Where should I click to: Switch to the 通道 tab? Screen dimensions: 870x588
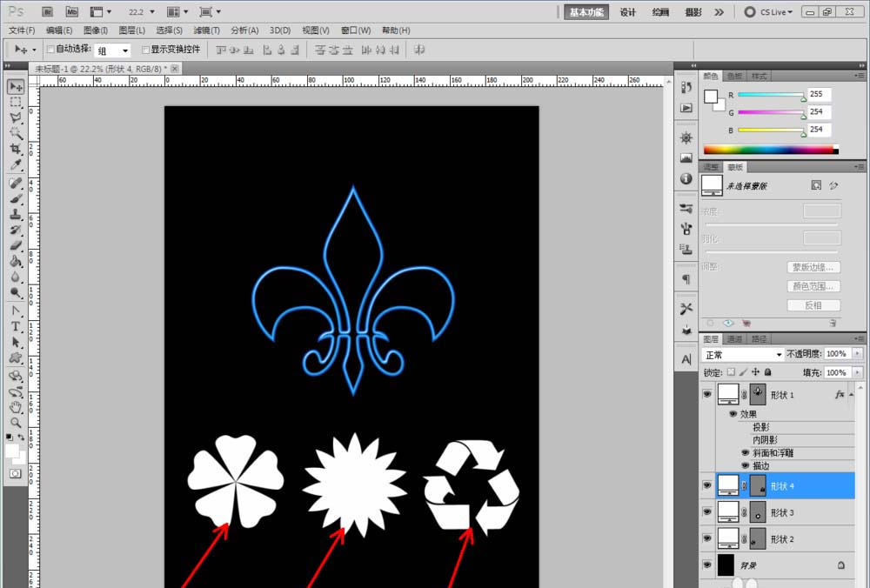point(735,339)
